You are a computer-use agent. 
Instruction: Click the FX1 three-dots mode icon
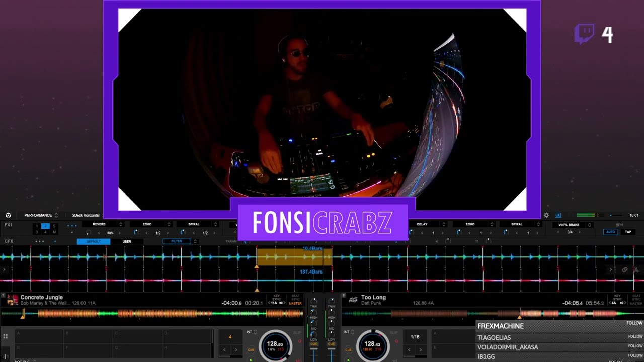[72, 225]
